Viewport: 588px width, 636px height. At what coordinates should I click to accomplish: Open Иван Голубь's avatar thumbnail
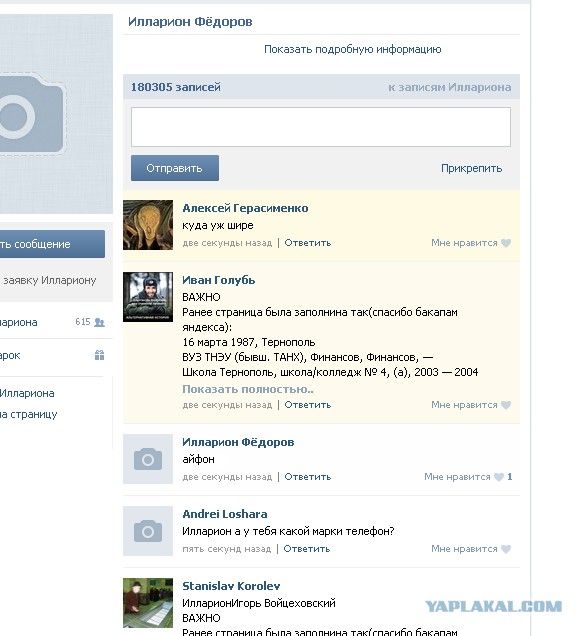(148, 297)
